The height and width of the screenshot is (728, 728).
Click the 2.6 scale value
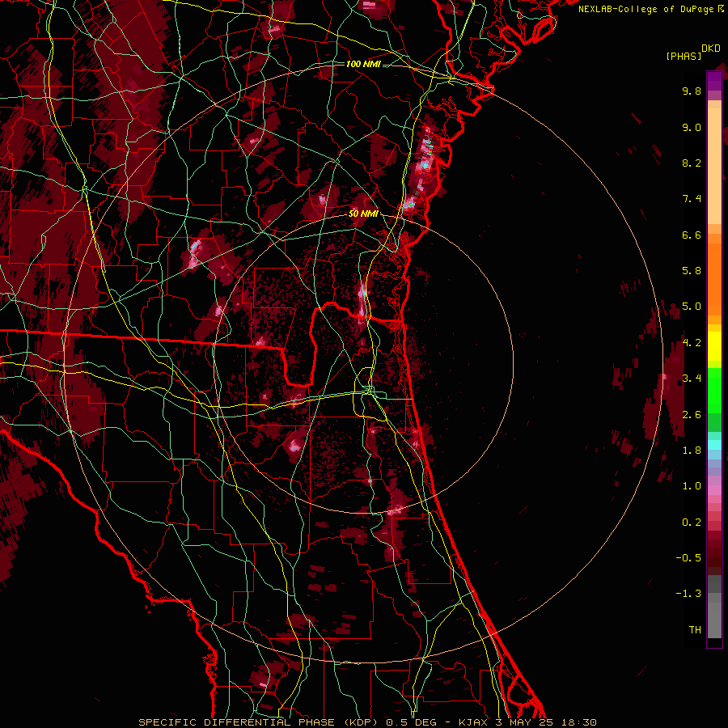692,415
